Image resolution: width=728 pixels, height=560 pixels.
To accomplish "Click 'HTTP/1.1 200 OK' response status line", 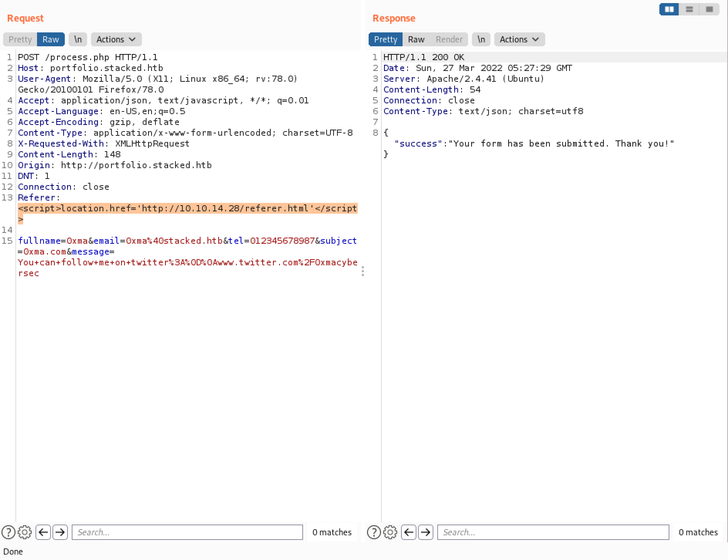I will tap(424, 57).
